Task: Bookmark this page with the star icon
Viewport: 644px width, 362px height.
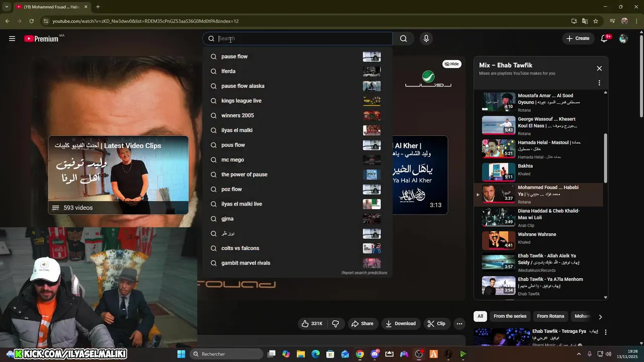Action: [596, 21]
